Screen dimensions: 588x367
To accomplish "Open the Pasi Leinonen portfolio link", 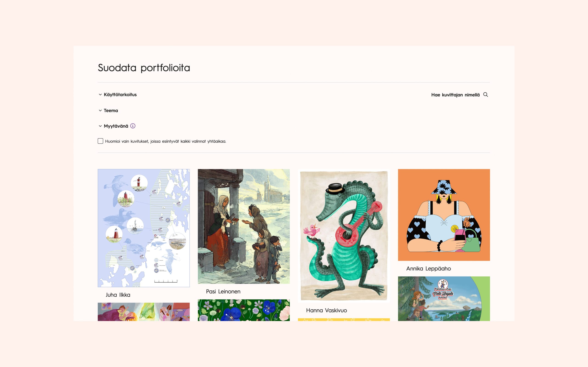I will coord(223,291).
